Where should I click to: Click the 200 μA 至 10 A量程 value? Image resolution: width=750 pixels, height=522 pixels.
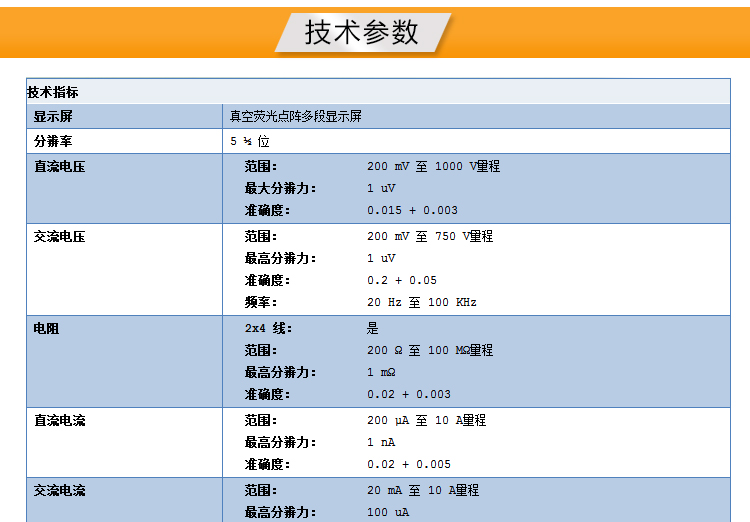(426, 420)
